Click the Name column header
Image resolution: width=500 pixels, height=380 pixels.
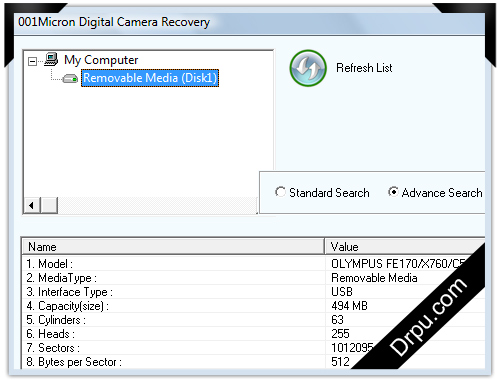tap(173, 247)
